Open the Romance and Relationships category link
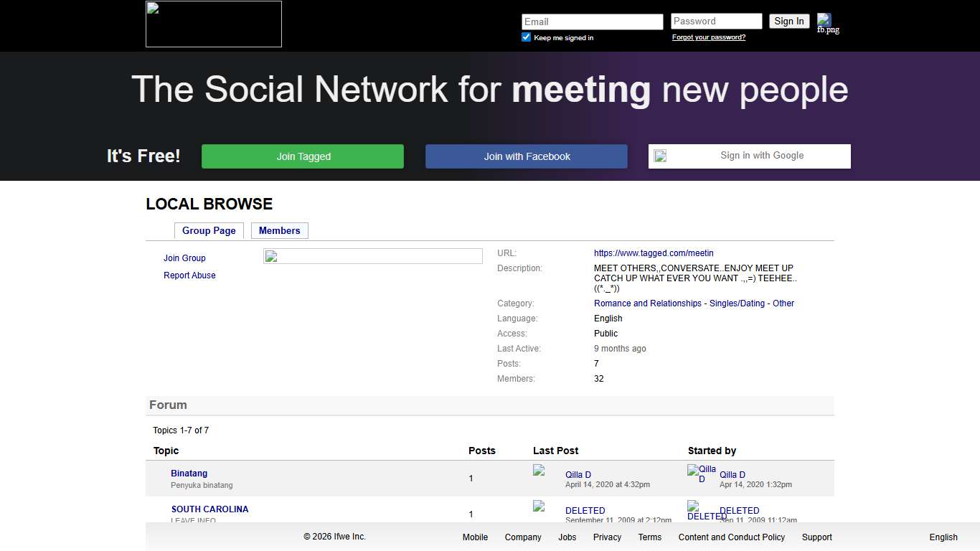Screen dimensions: 980x551 coord(647,303)
